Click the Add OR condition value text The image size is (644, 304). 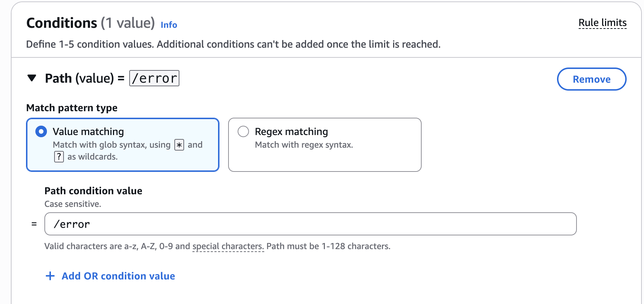(118, 276)
